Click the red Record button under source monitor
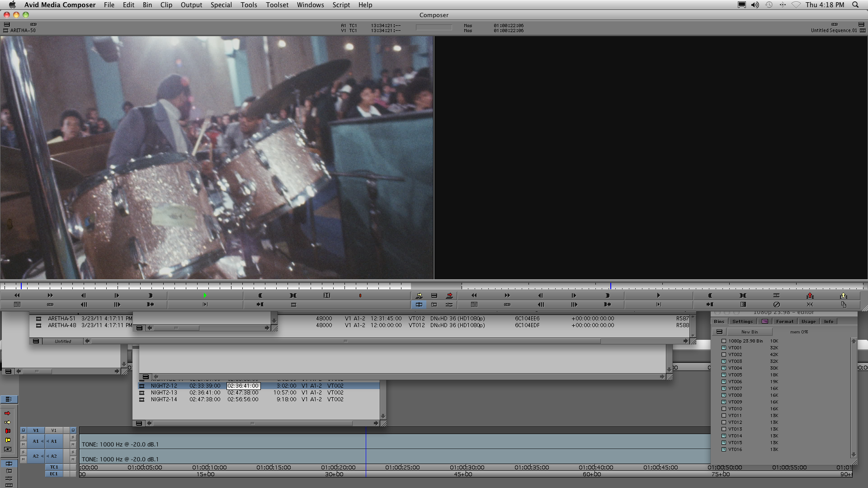 (360, 296)
